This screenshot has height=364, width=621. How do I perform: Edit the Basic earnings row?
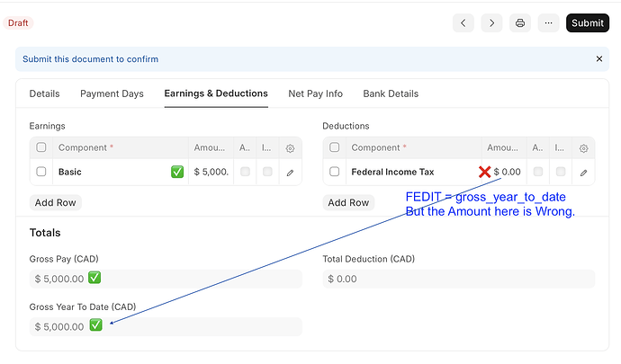(x=291, y=173)
